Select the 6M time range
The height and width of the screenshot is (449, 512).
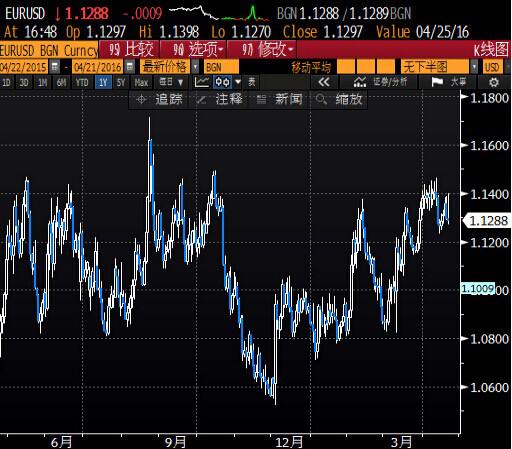(61, 82)
